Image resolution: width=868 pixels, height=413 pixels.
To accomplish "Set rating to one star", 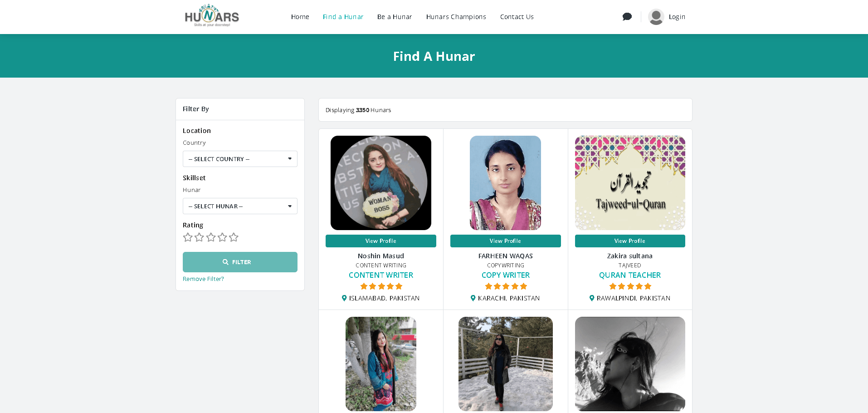I will (x=188, y=237).
